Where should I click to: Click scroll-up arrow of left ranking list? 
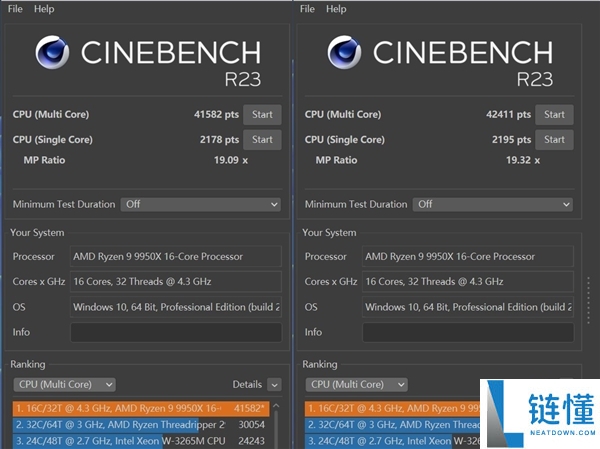click(x=276, y=406)
